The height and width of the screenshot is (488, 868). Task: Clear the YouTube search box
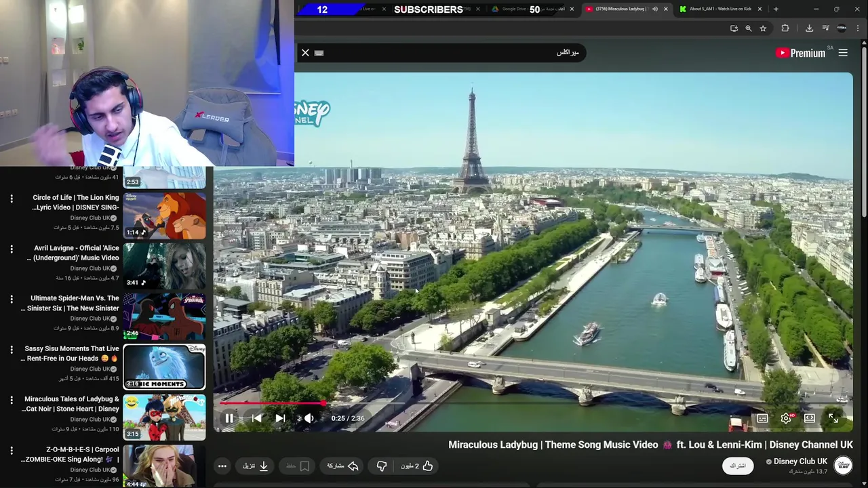305,53
